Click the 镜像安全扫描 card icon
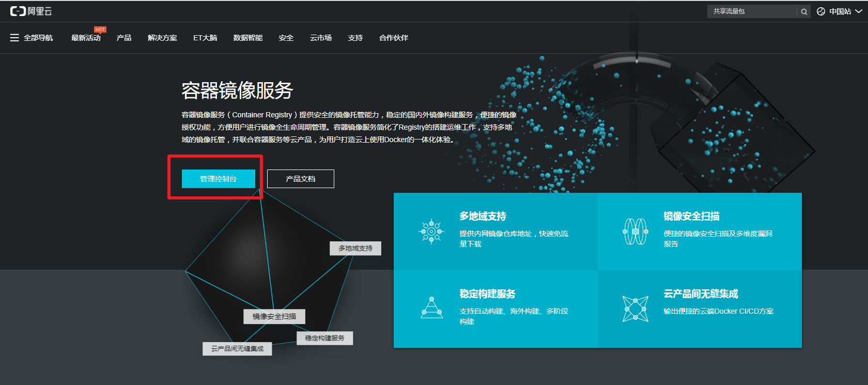The height and width of the screenshot is (385, 868). click(636, 232)
